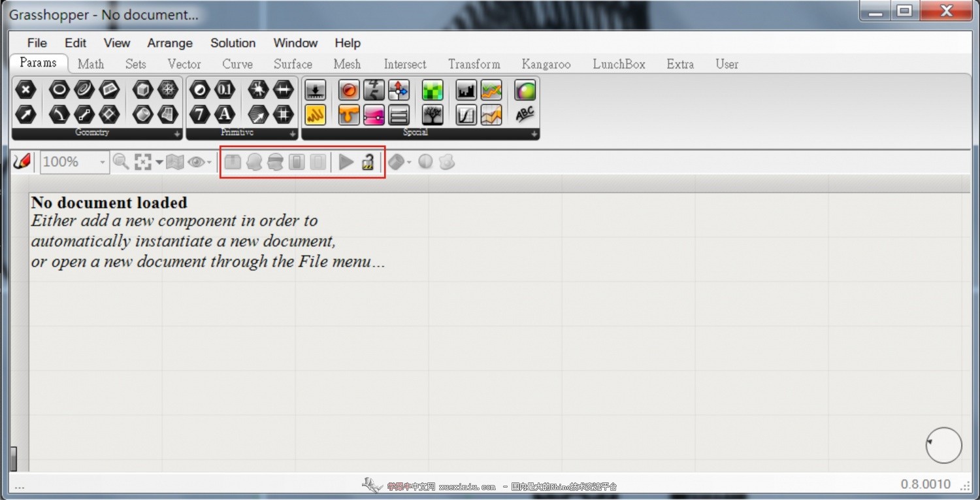The height and width of the screenshot is (500, 980).
Task: Open the File menu
Action: tap(37, 43)
